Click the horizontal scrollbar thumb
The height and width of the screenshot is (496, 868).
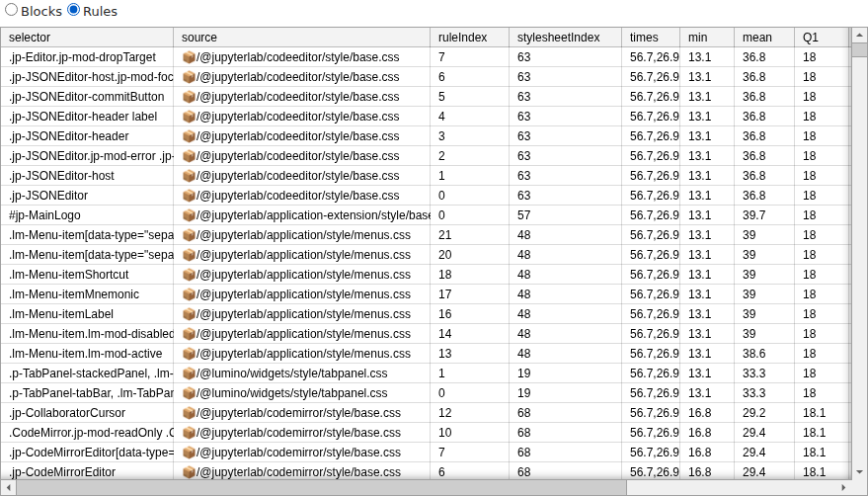(x=322, y=488)
